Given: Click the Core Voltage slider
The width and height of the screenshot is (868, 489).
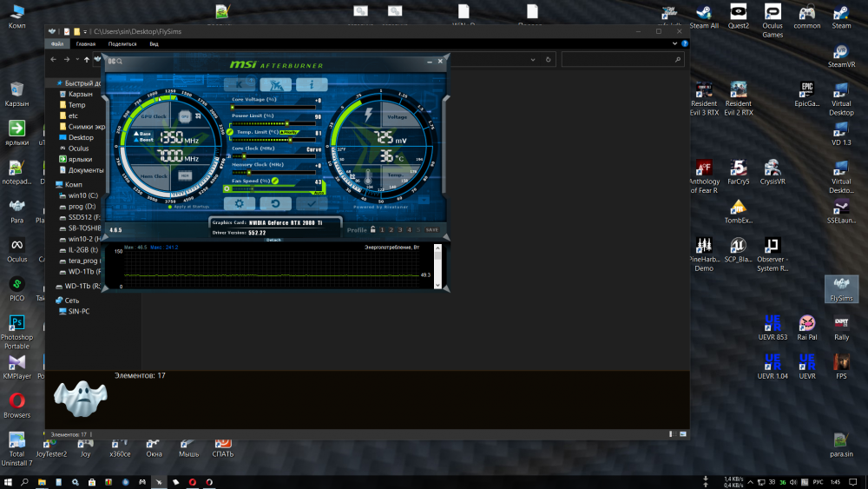Looking at the screenshot, I should pos(273,107).
